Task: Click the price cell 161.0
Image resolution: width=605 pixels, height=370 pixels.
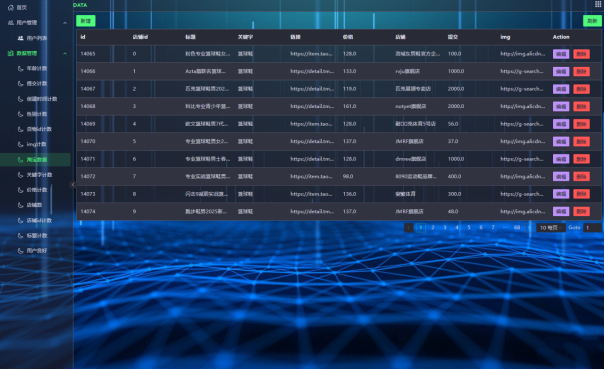Action: [x=350, y=106]
